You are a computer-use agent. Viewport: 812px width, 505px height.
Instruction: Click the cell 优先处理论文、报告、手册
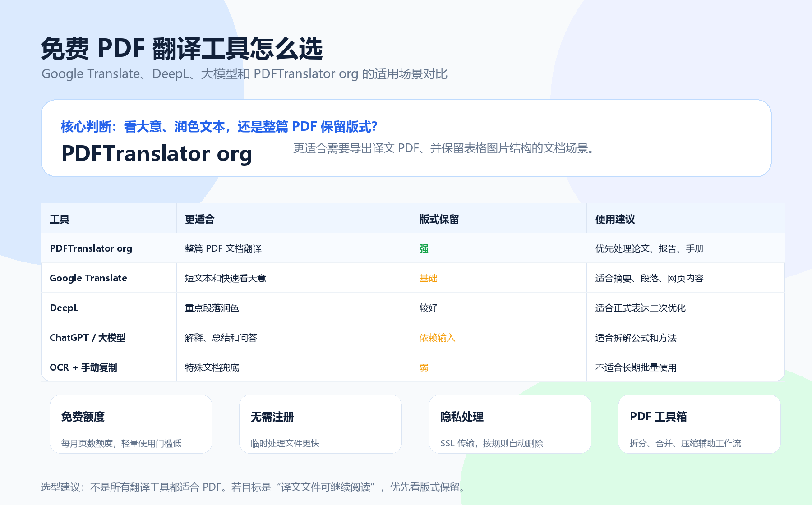(x=650, y=248)
